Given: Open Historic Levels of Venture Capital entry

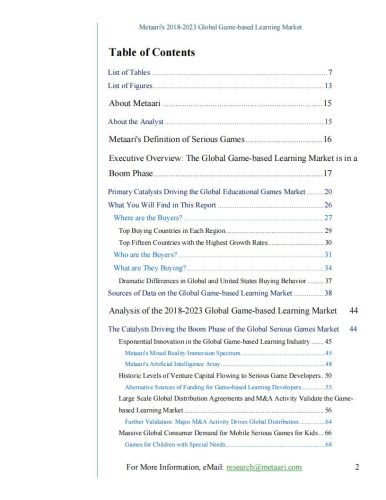Looking at the screenshot, I should point(225,376).
